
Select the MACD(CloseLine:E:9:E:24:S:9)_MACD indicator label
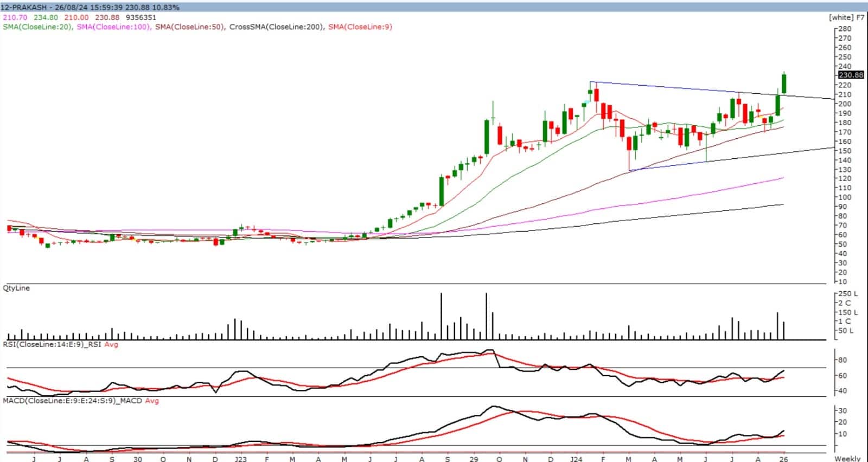click(72, 401)
